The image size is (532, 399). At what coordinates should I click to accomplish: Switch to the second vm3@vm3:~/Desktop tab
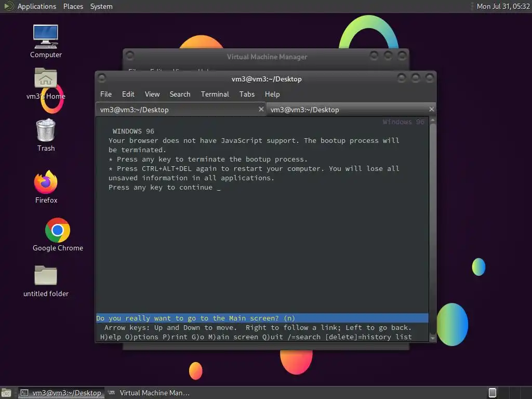click(x=351, y=110)
